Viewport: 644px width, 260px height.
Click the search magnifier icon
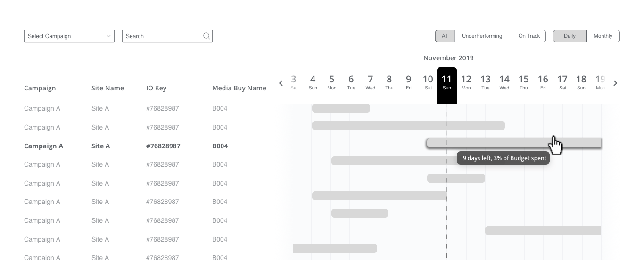point(206,36)
